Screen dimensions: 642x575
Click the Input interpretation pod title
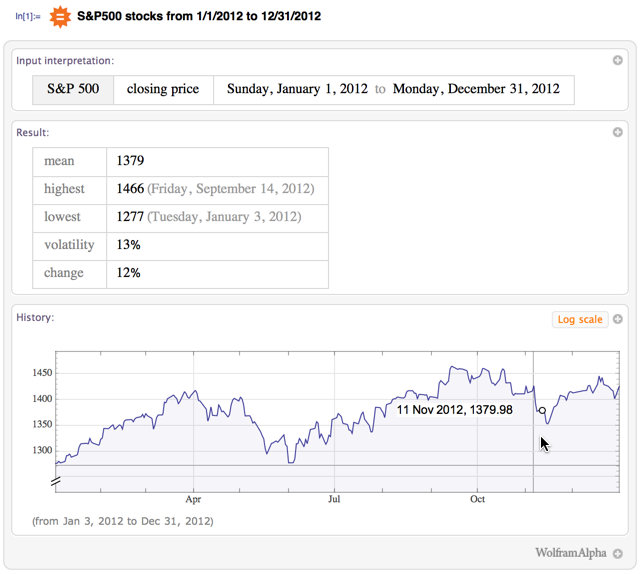tap(65, 61)
